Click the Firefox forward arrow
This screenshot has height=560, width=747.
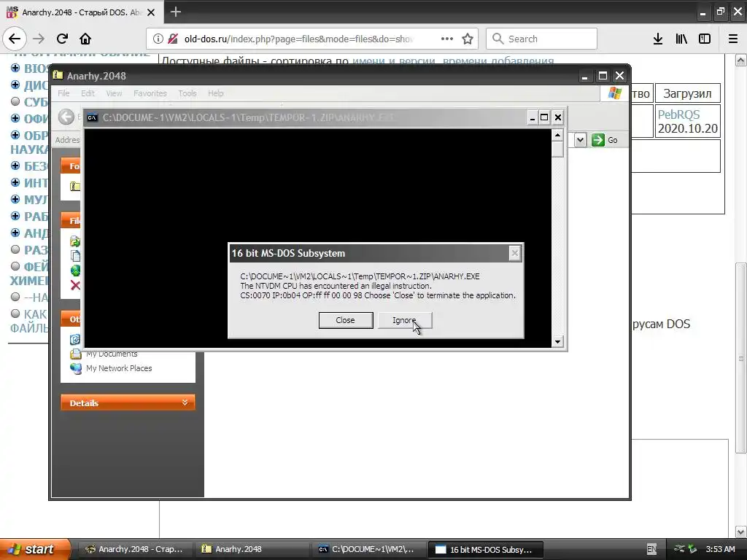[x=39, y=39]
